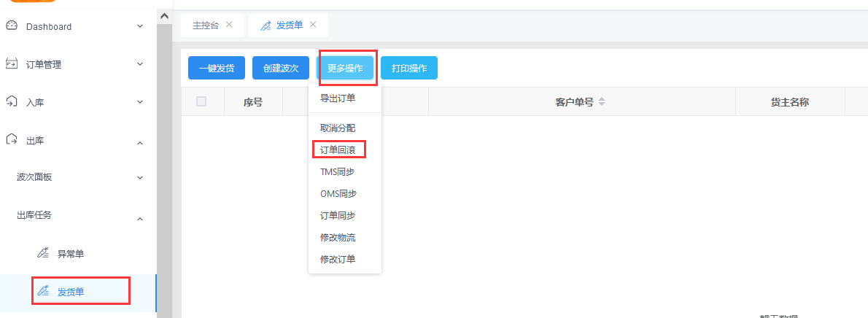Collapse the 出库 menu chevron
Image resolution: width=868 pixels, height=318 pixels.
point(140,143)
